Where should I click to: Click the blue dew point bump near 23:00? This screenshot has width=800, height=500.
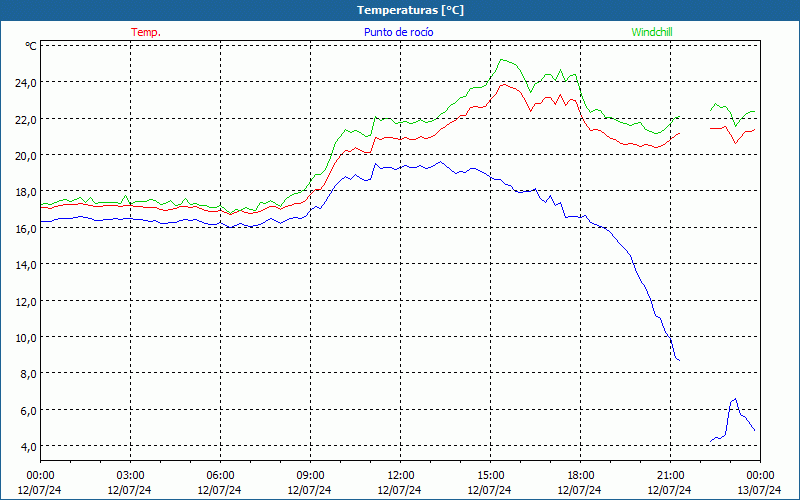pyautogui.click(x=734, y=399)
